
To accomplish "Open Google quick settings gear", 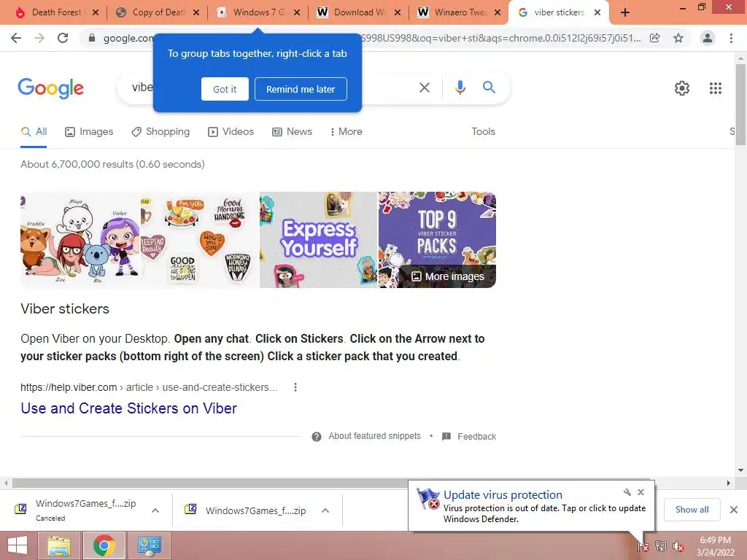I will pos(682,88).
